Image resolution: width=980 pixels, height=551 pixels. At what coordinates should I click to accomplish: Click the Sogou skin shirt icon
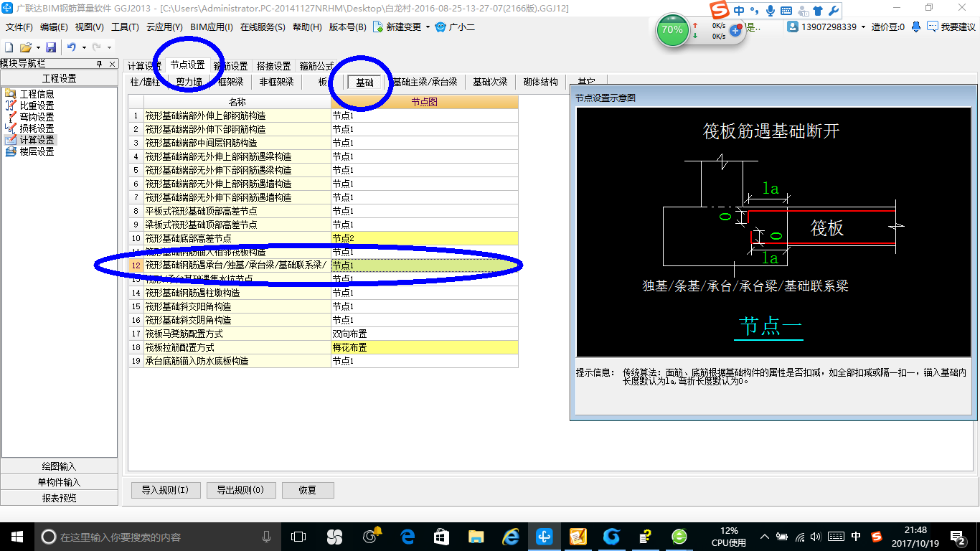[817, 11]
